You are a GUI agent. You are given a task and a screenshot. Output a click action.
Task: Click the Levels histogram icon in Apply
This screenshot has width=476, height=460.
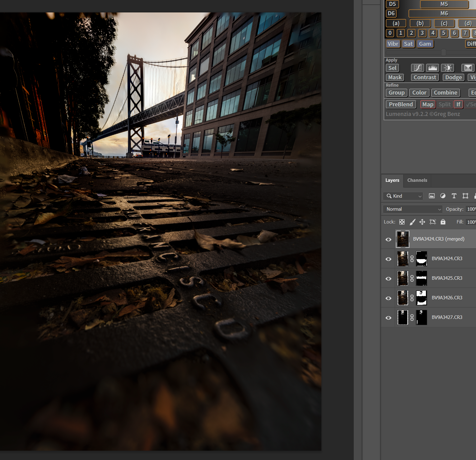432,68
